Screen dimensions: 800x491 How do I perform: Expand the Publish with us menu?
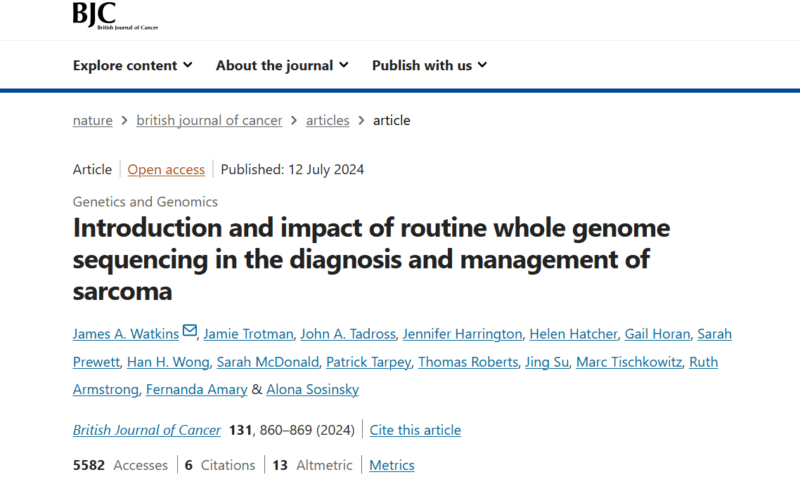click(x=430, y=65)
